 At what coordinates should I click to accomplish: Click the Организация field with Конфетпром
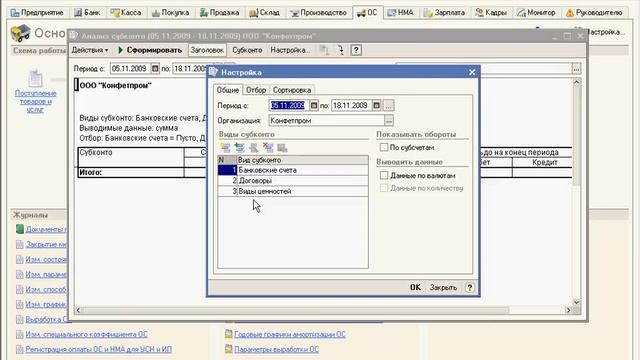(327, 120)
